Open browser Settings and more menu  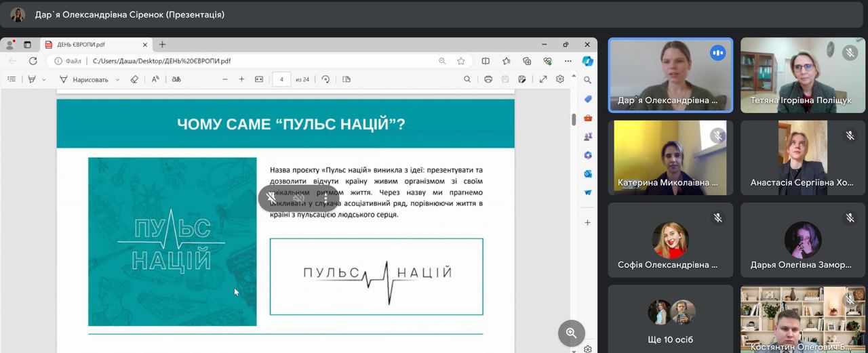click(x=568, y=61)
